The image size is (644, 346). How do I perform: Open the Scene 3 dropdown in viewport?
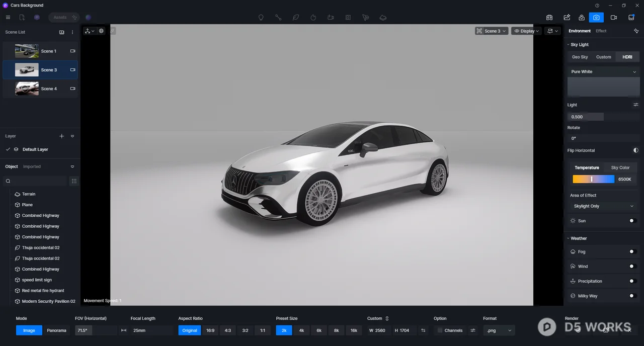point(492,31)
